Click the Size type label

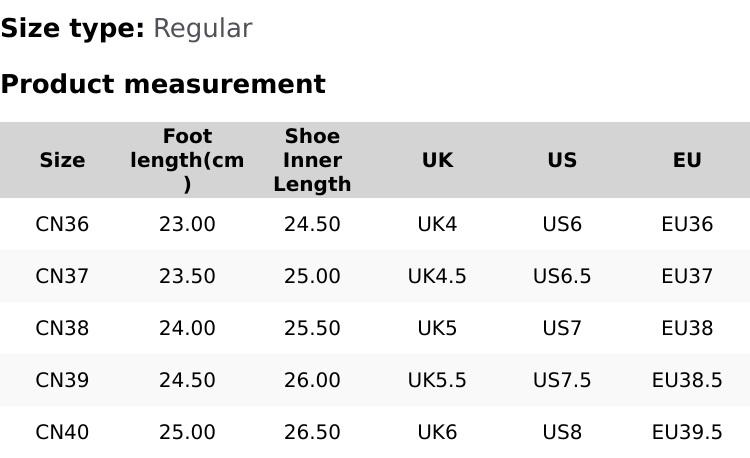(x=72, y=28)
